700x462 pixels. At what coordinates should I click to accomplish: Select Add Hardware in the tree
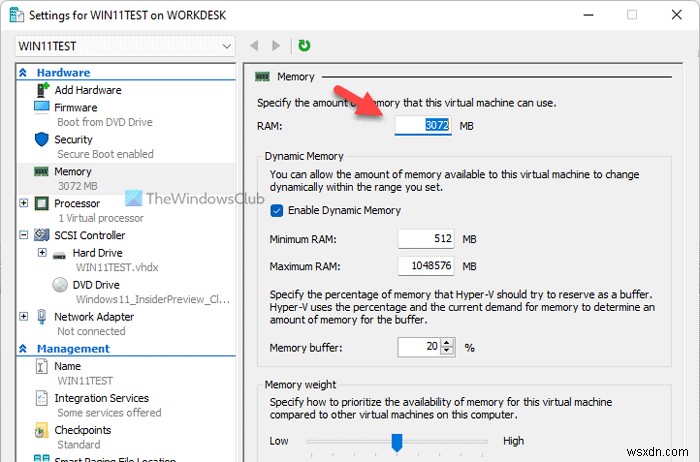point(88,90)
